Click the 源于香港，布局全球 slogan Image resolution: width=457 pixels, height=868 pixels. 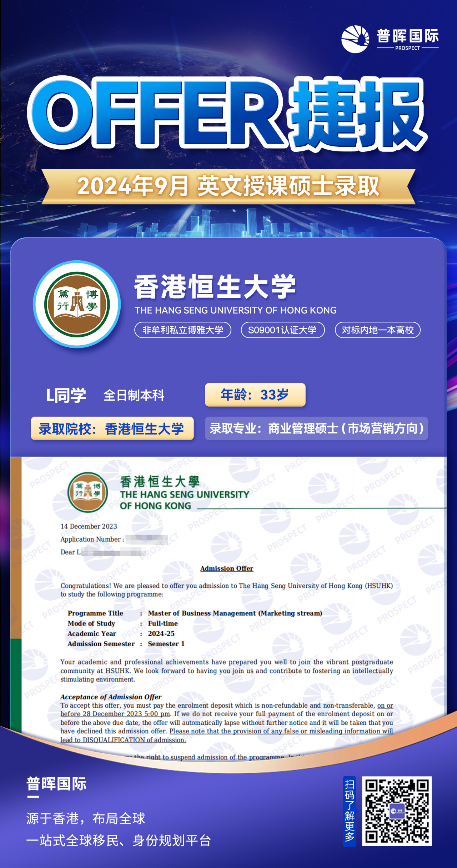(86, 818)
